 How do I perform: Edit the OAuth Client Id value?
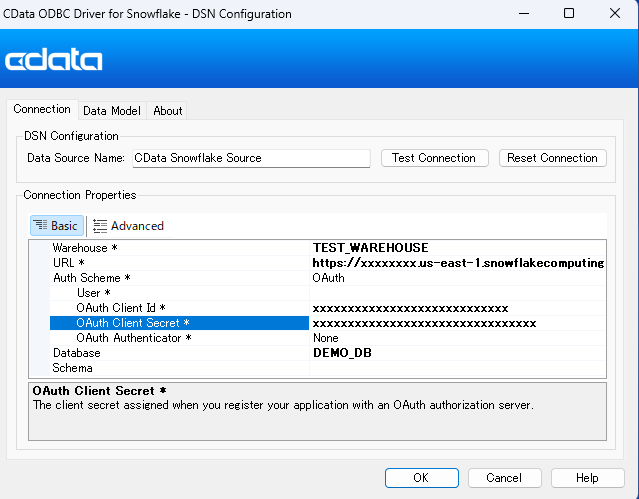click(x=457, y=308)
